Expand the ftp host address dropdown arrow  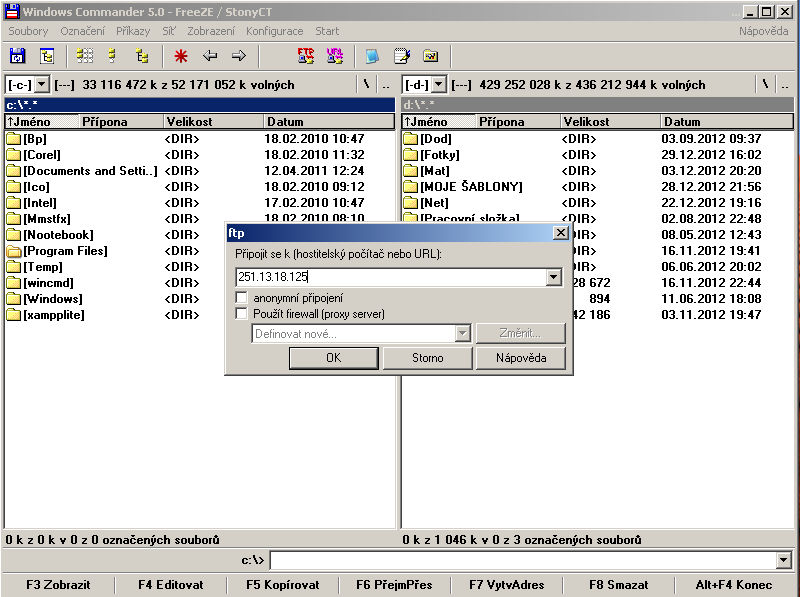click(x=554, y=277)
